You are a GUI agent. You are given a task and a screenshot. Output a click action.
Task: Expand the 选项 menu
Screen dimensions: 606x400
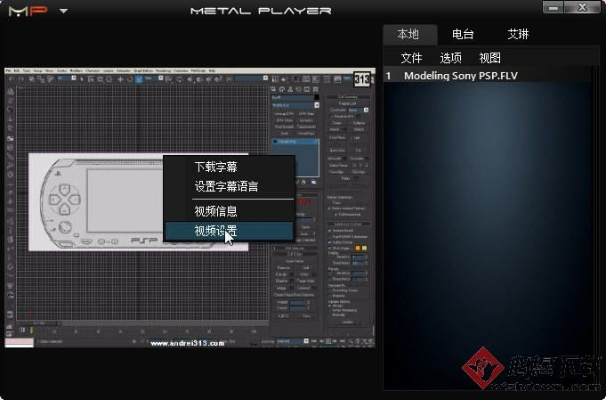click(451, 57)
